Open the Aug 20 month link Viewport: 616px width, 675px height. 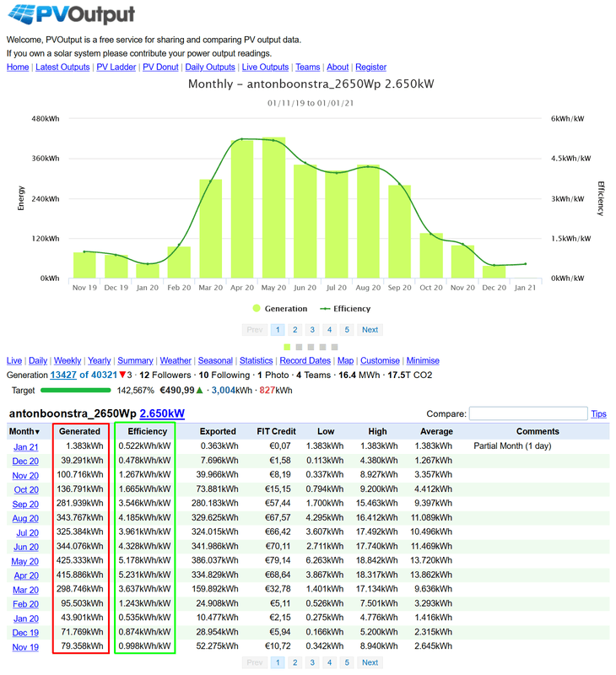pos(25,519)
